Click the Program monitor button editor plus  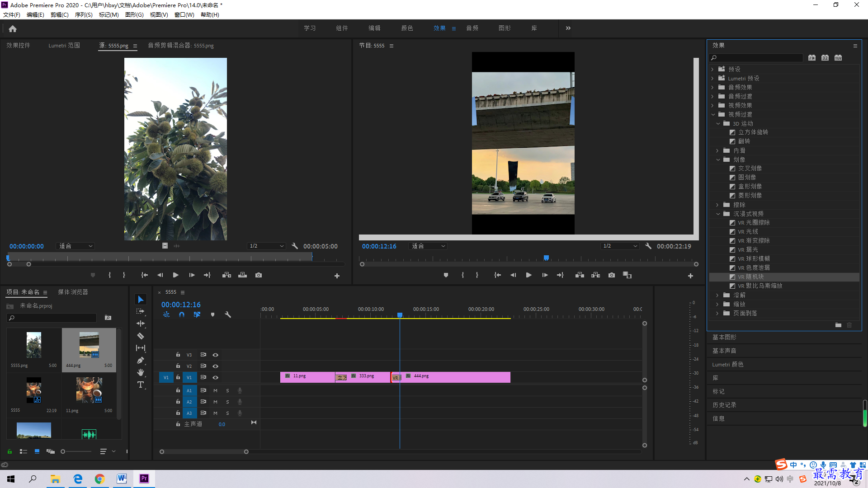(x=690, y=276)
